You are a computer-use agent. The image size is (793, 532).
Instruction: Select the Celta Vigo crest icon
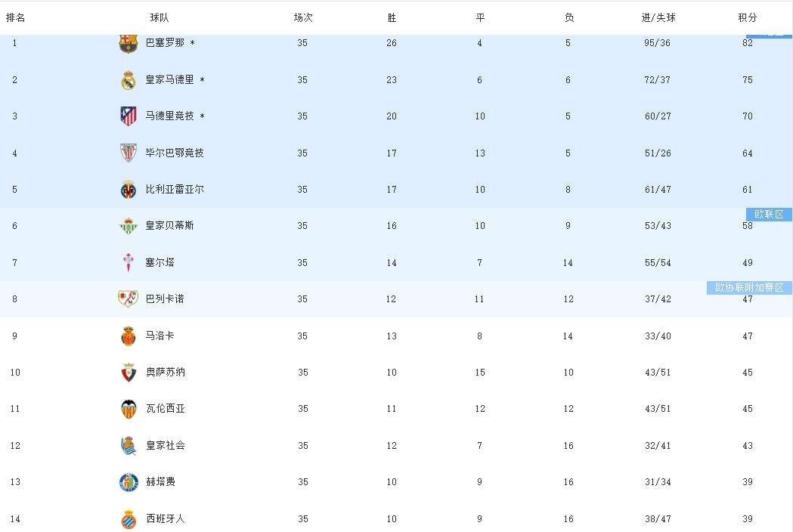[129, 263]
